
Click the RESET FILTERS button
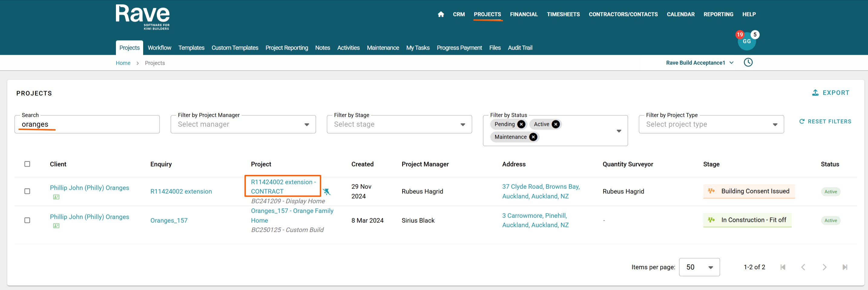pyautogui.click(x=825, y=121)
